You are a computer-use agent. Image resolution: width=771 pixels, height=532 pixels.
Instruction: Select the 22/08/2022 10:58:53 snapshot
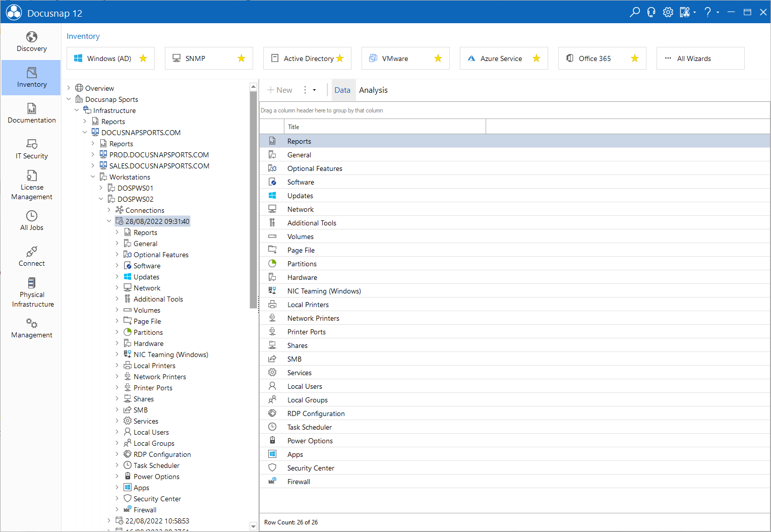[x=157, y=521]
